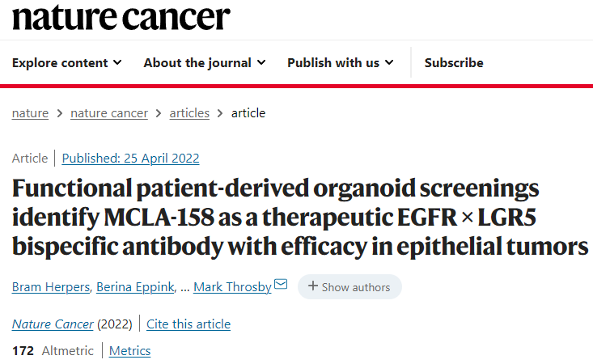Image resolution: width=593 pixels, height=364 pixels.
Task: Expand the Explore content menu
Action: tap(67, 63)
